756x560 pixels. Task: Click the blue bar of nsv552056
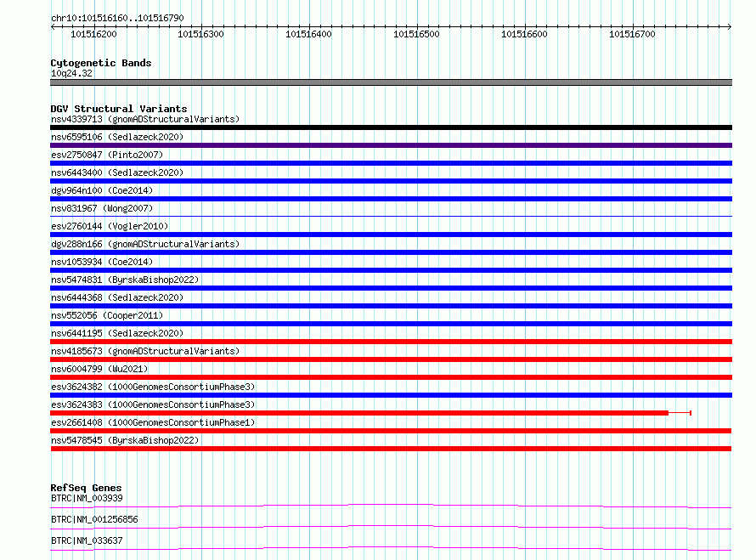pyautogui.click(x=391, y=324)
